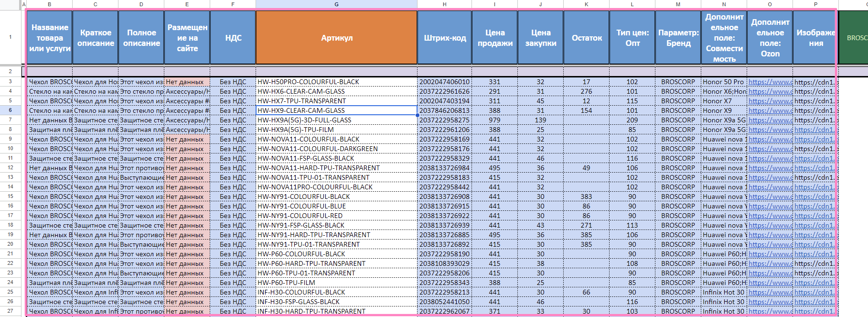The height and width of the screenshot is (317, 868).
Task: Click the Параметр: Бренд header cell
Action: click(678, 38)
